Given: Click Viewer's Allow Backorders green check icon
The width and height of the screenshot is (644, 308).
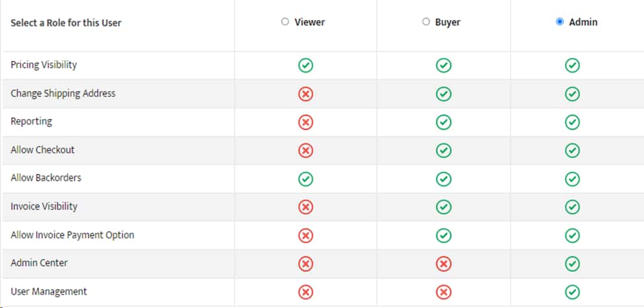Looking at the screenshot, I should pyautogui.click(x=306, y=179).
